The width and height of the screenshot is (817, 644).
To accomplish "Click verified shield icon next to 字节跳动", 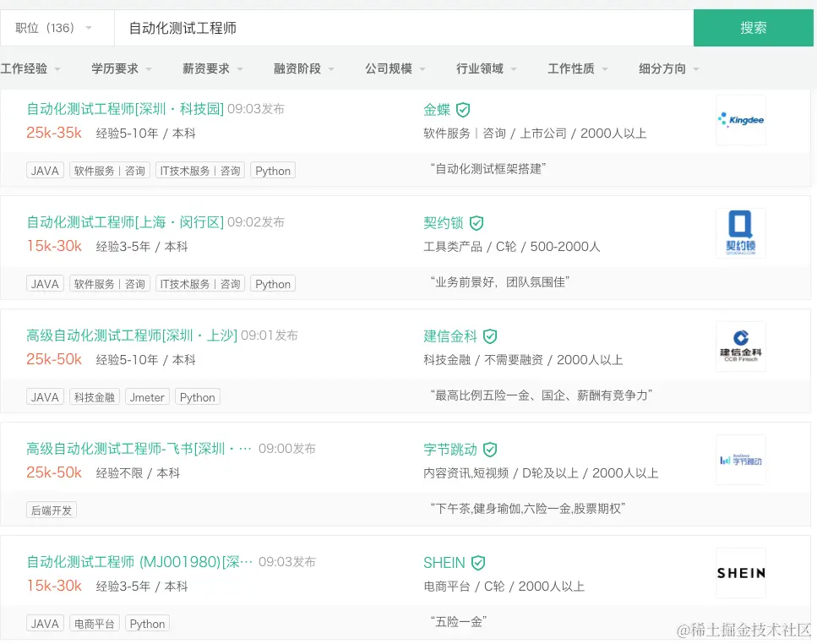I will pyautogui.click(x=490, y=449).
